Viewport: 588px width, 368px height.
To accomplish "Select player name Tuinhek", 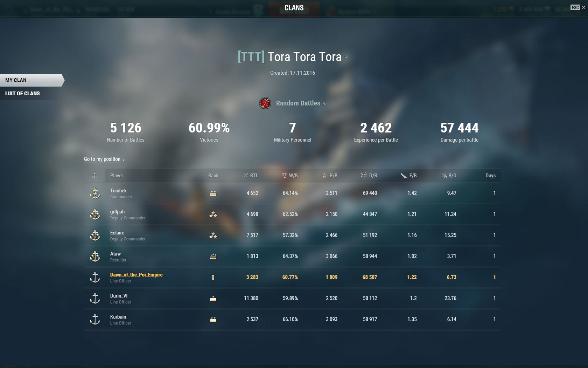I will pos(118,191).
